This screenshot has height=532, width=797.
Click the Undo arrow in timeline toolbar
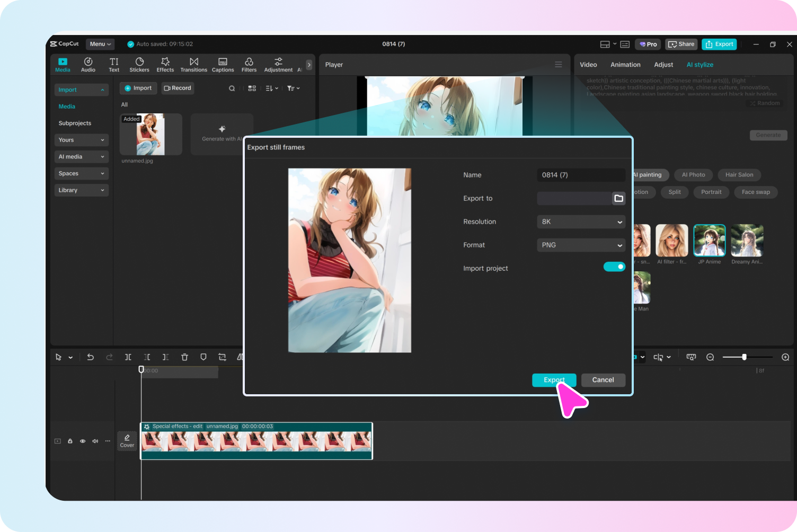tap(91, 357)
